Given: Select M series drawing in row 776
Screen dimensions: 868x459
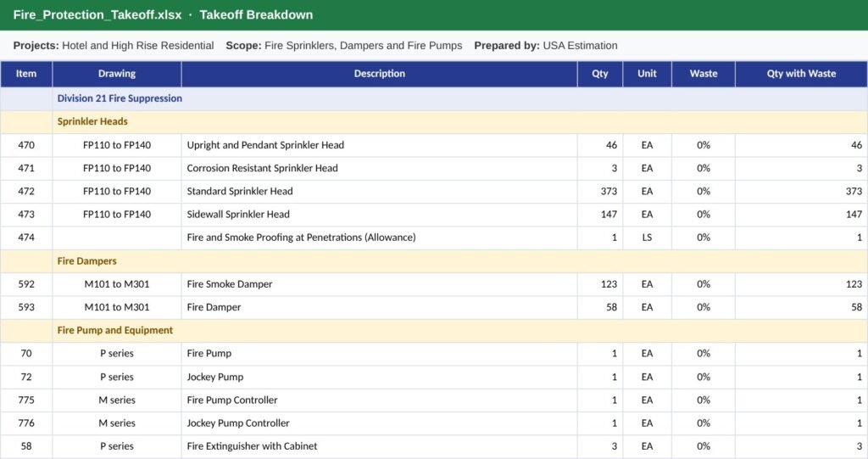Looking at the screenshot, I should click(x=117, y=423).
